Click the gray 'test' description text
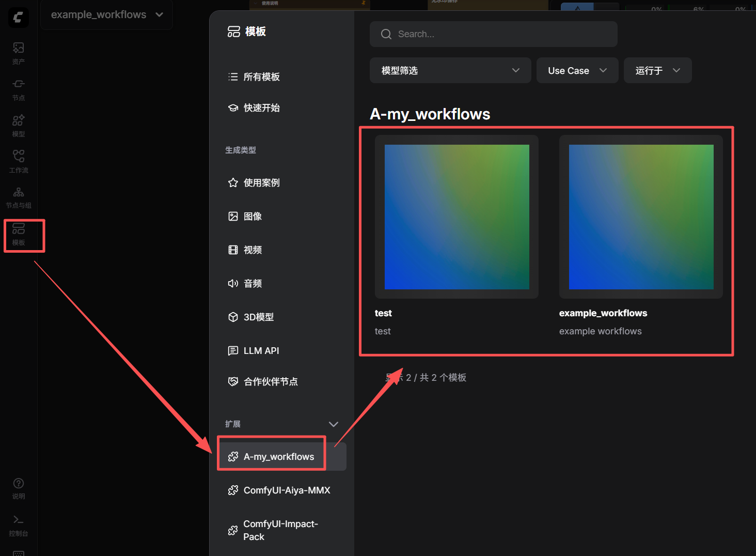Screen dimensions: 756x556 coord(383,331)
